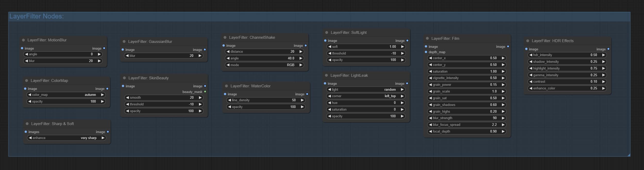Click the green beauty_mask output port
The image size is (644, 170).
coord(205,92)
